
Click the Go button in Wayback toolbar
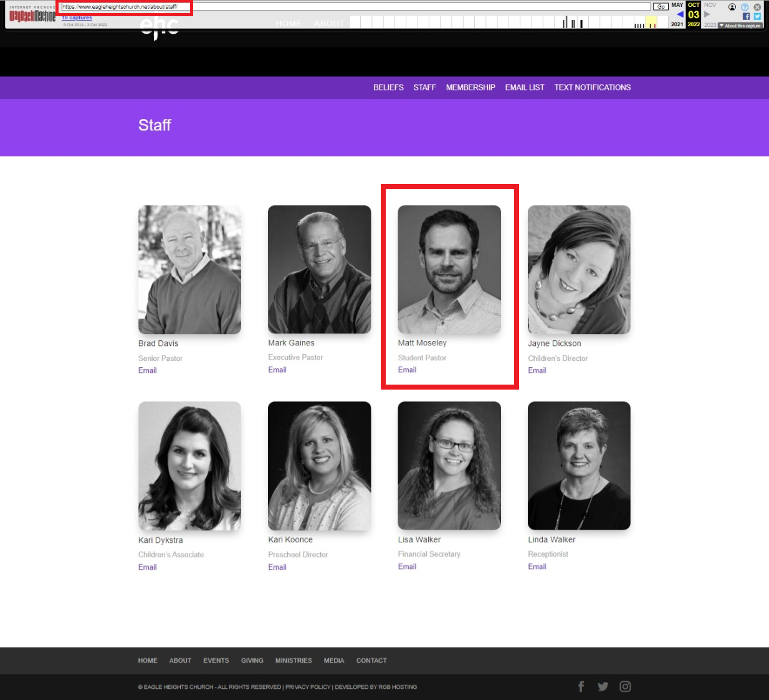coord(661,6)
